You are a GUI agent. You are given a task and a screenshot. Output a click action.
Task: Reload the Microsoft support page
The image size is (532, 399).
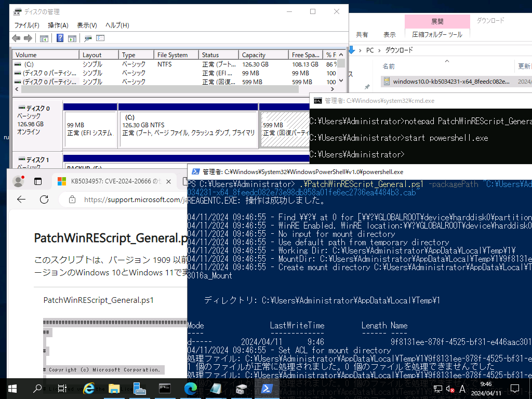pos(44,199)
